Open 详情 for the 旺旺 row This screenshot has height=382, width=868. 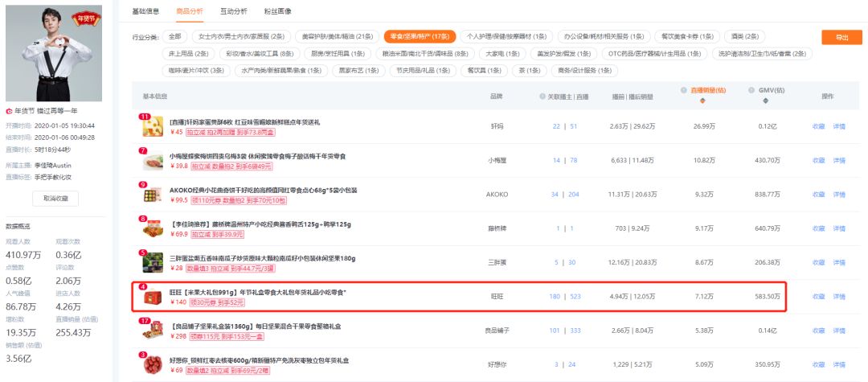pyautogui.click(x=839, y=297)
